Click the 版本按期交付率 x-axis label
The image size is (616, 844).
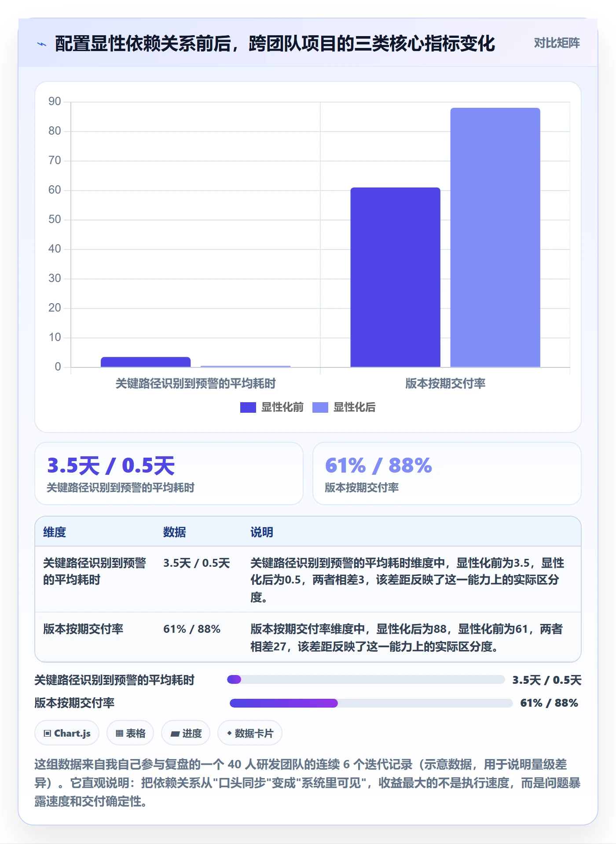click(x=445, y=383)
